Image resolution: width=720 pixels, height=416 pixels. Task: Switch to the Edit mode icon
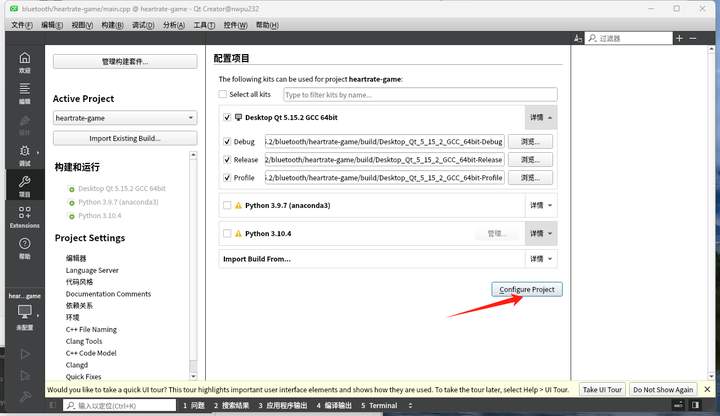(x=24, y=89)
